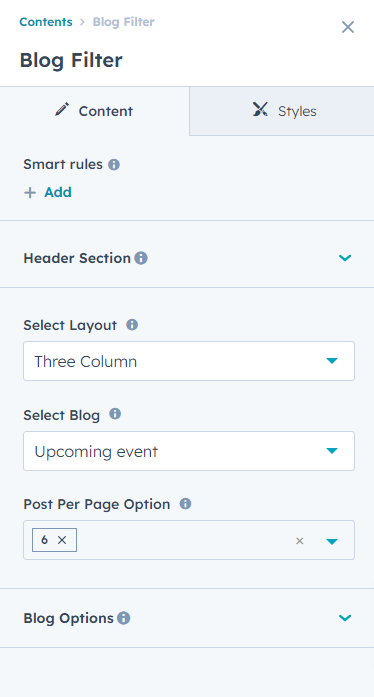Viewport: 374px width, 697px height.
Task: Click the Post Per Page Option info icon
Action: [185, 504]
